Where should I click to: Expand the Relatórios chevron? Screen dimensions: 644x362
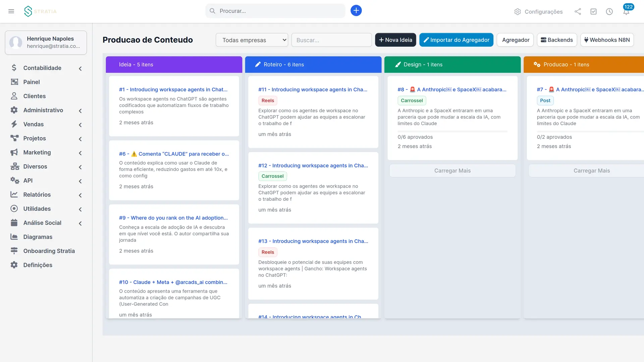pos(80,195)
